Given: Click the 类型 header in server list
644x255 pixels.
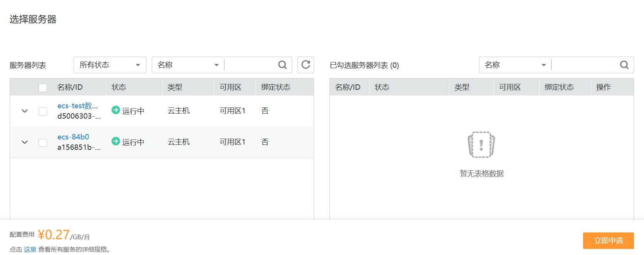Looking at the screenshot, I should click(x=175, y=87).
